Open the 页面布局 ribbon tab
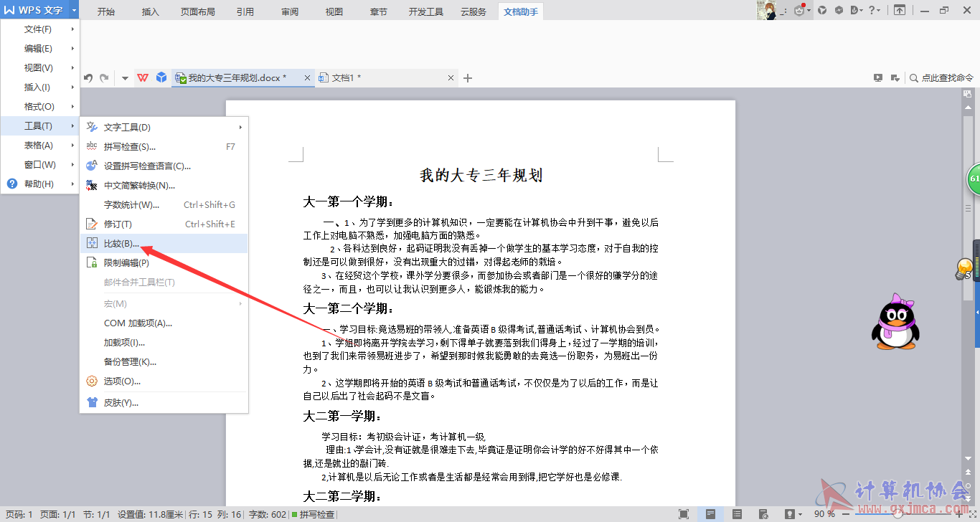 (198, 11)
